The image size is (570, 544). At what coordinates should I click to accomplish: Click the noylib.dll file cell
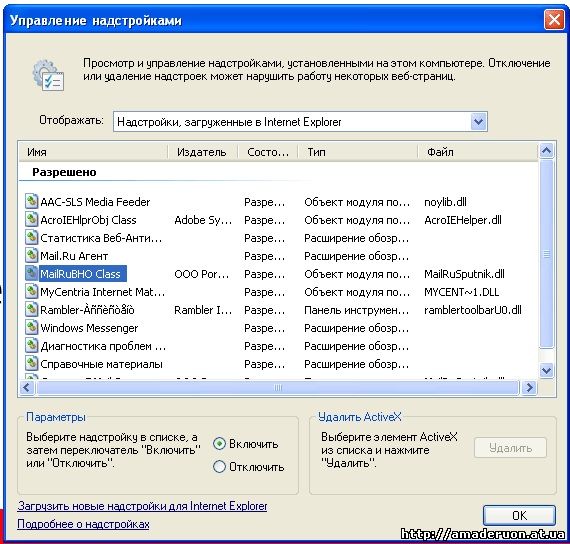[445, 202]
